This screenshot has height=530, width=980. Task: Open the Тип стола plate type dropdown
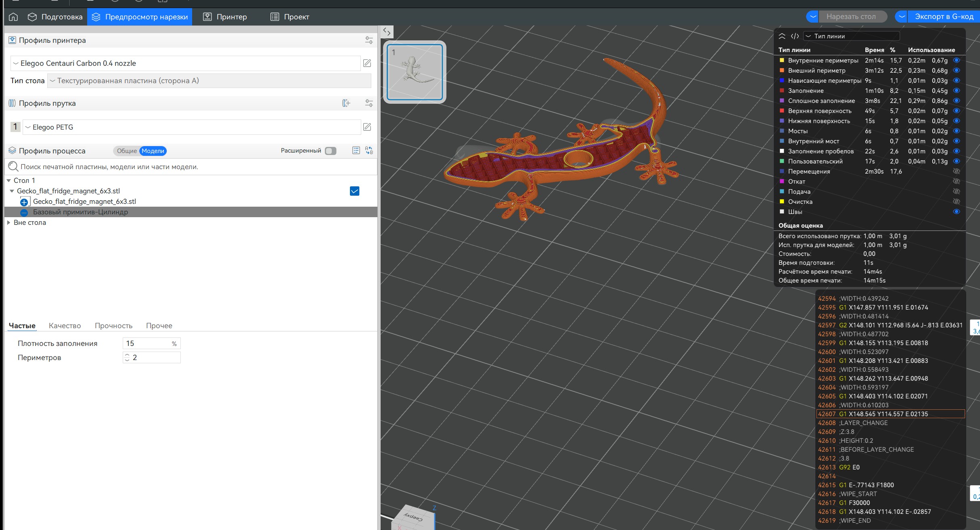point(209,81)
